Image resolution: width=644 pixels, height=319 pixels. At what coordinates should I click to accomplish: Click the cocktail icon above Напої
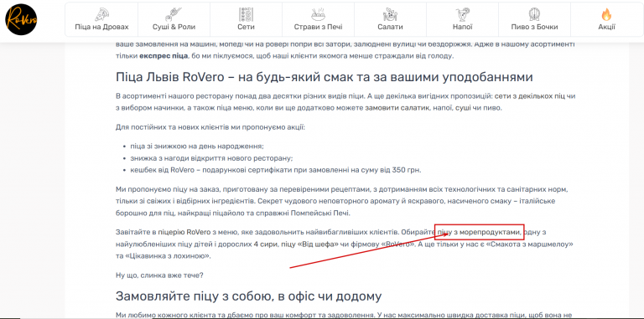(463, 15)
